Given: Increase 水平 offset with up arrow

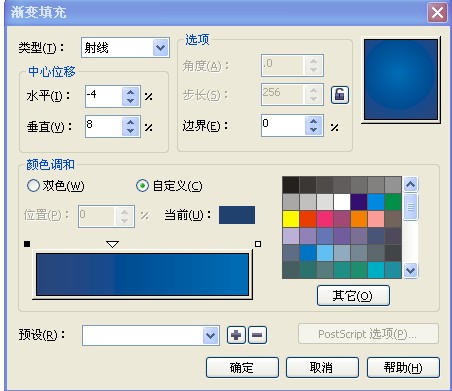Looking at the screenshot, I should tap(130, 92).
